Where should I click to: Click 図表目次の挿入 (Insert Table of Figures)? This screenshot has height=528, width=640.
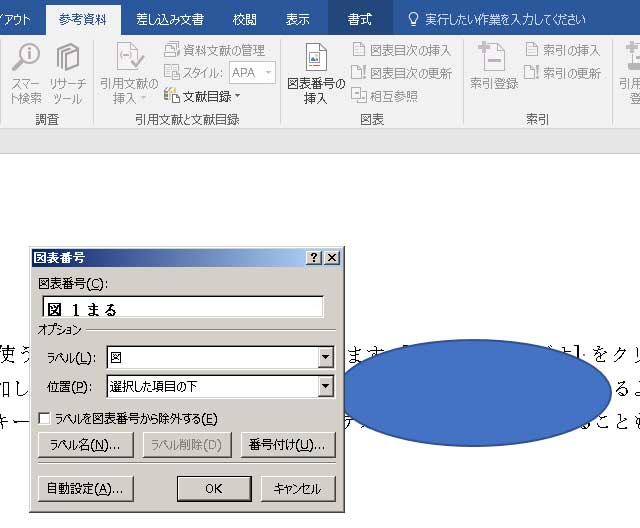tap(402, 50)
